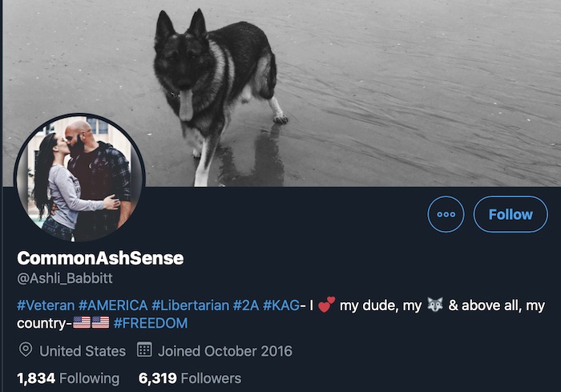Open the #2A hashtag link
Viewport: 561px width, 392px height.
(246, 305)
